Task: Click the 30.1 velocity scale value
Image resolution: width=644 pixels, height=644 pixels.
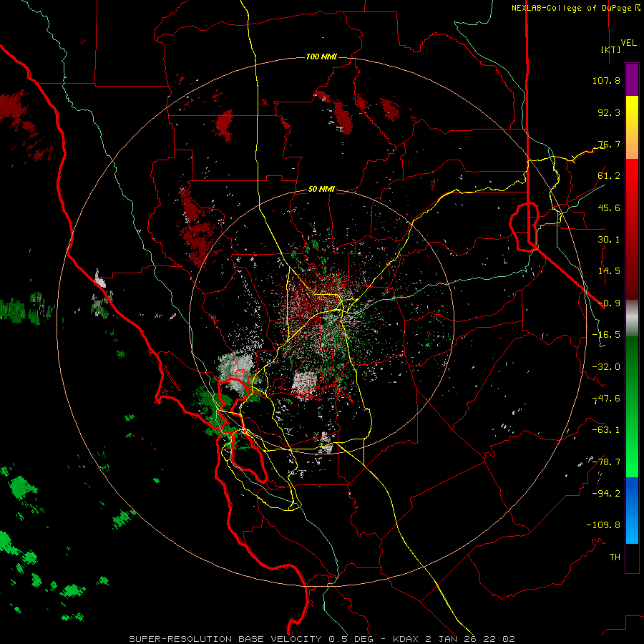Action: coord(609,240)
